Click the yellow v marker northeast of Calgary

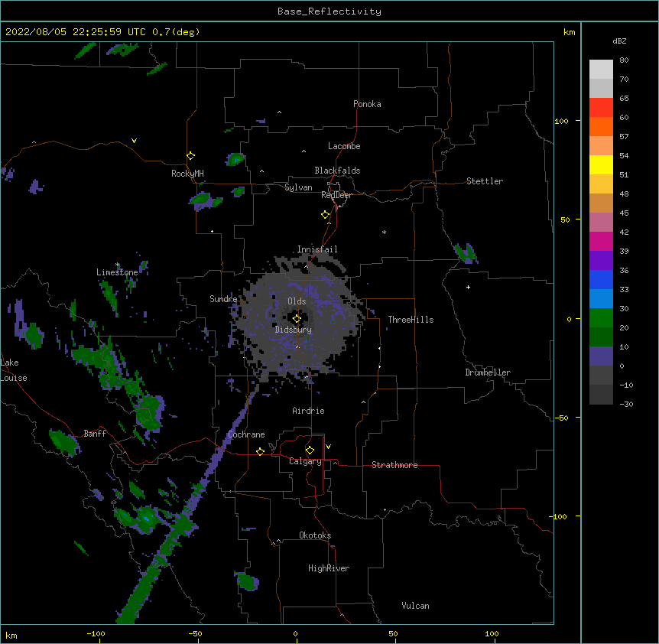pos(328,447)
